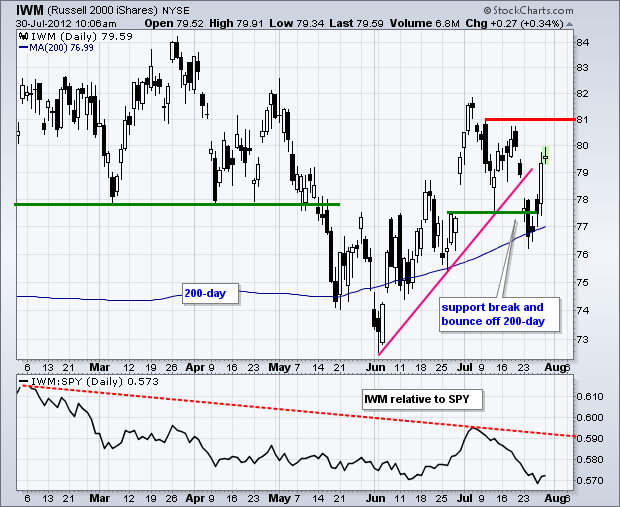Screen dimensions: 620x507
Task: Click the '(Russell 2000 iShares)' fund name
Action: coord(102,10)
